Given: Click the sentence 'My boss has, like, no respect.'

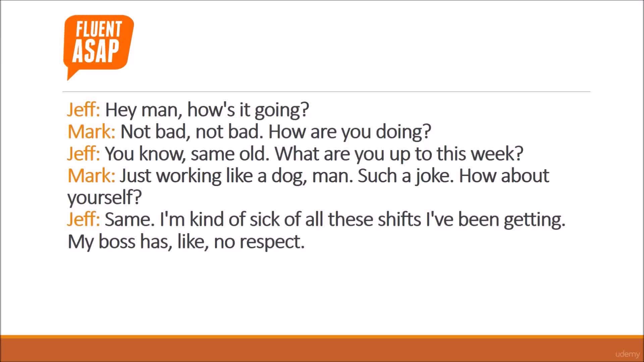Looking at the screenshot, I should [x=186, y=242].
